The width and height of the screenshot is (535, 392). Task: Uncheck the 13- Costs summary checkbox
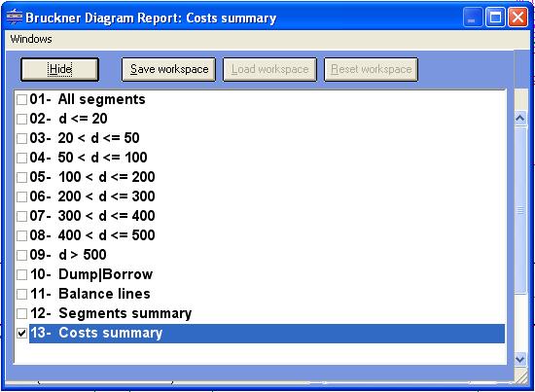[x=21, y=333]
